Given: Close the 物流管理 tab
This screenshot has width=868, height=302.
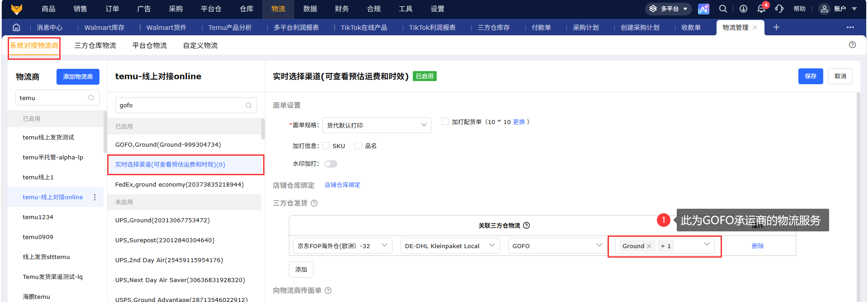Looking at the screenshot, I should [x=755, y=28].
